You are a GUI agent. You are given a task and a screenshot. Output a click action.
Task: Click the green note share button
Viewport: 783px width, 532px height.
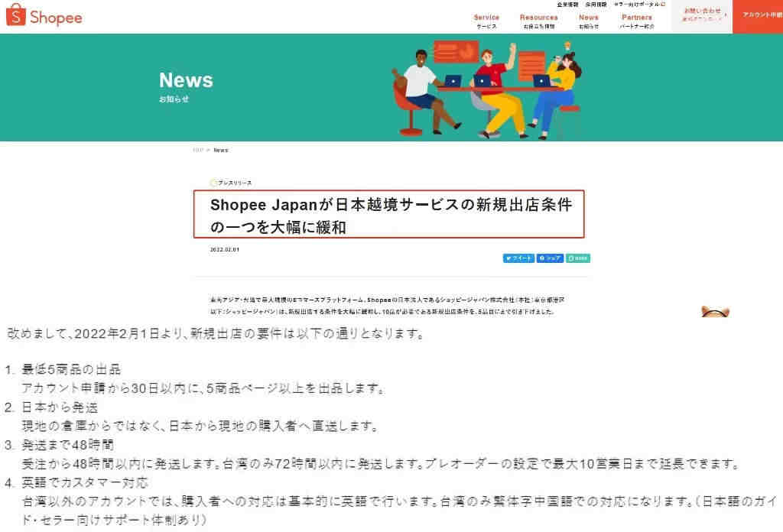click(x=578, y=258)
